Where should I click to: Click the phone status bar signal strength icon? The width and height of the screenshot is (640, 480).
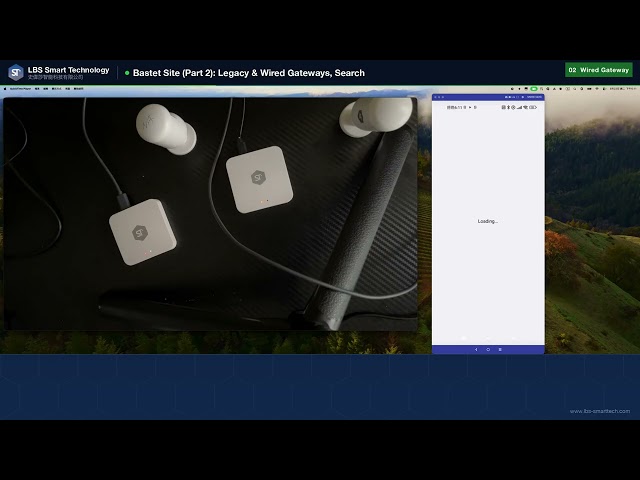pos(519,107)
